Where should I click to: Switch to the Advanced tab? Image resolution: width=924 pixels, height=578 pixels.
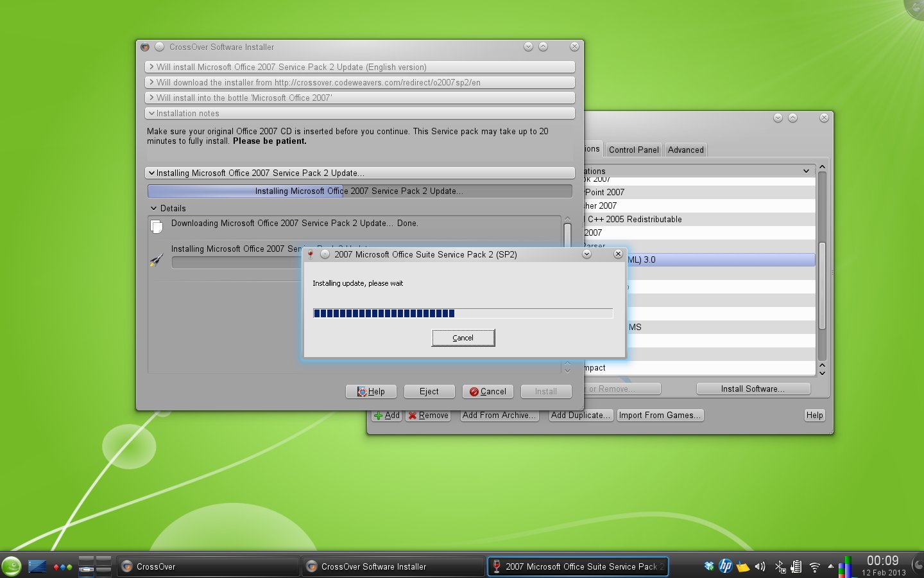(685, 150)
